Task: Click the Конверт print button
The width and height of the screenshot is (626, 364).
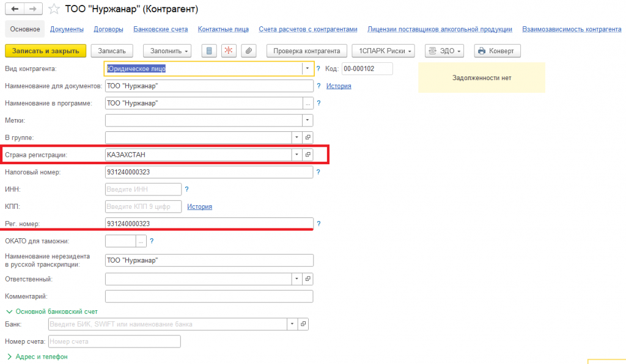Action: (x=498, y=51)
